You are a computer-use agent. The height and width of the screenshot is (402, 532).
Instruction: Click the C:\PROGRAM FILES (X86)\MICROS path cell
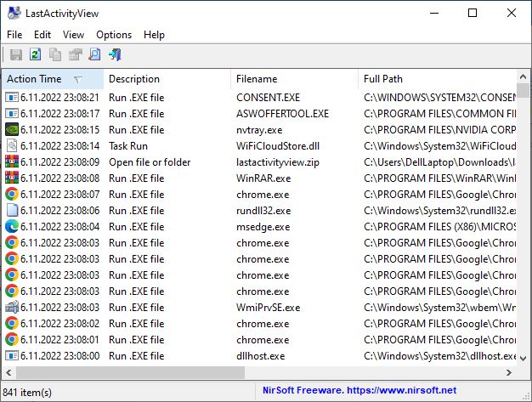(439, 227)
